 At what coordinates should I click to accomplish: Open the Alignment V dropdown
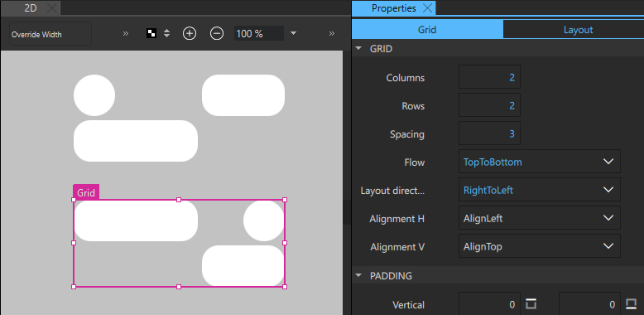point(539,246)
